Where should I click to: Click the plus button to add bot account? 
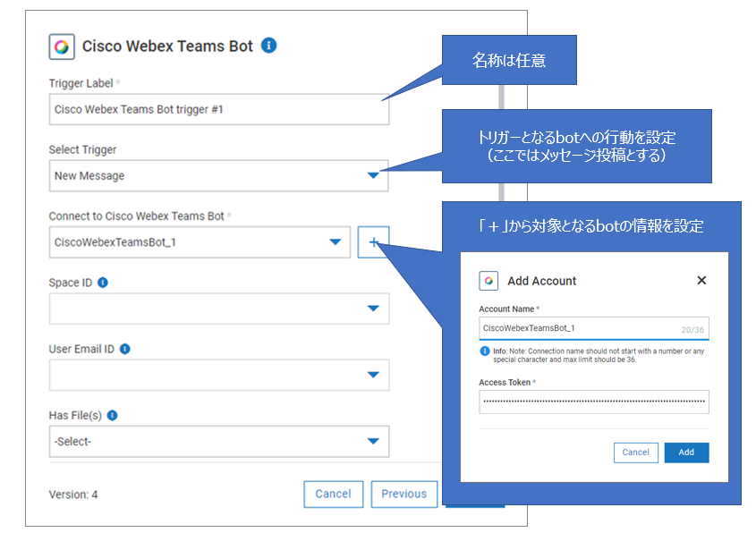(373, 241)
